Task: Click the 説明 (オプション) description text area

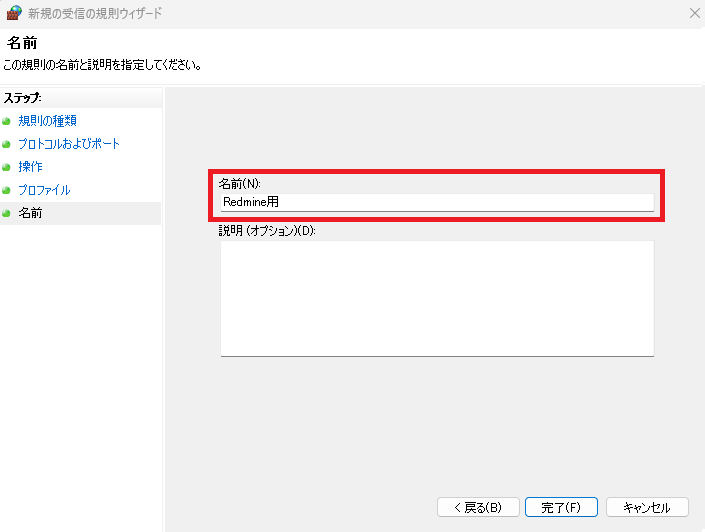Action: (x=437, y=299)
